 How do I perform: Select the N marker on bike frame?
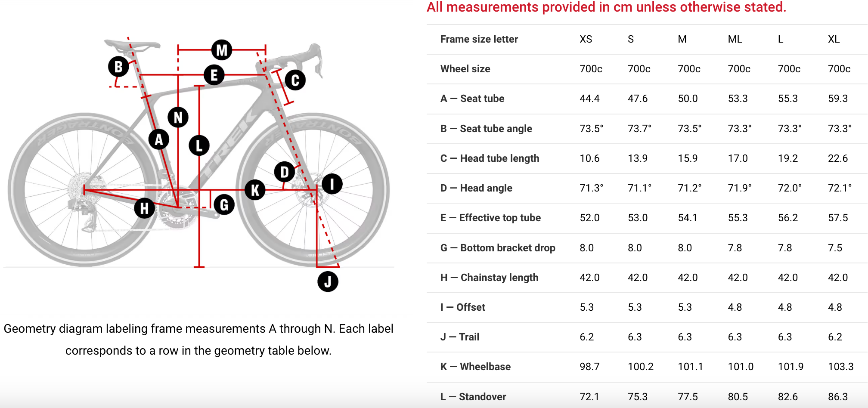(178, 117)
